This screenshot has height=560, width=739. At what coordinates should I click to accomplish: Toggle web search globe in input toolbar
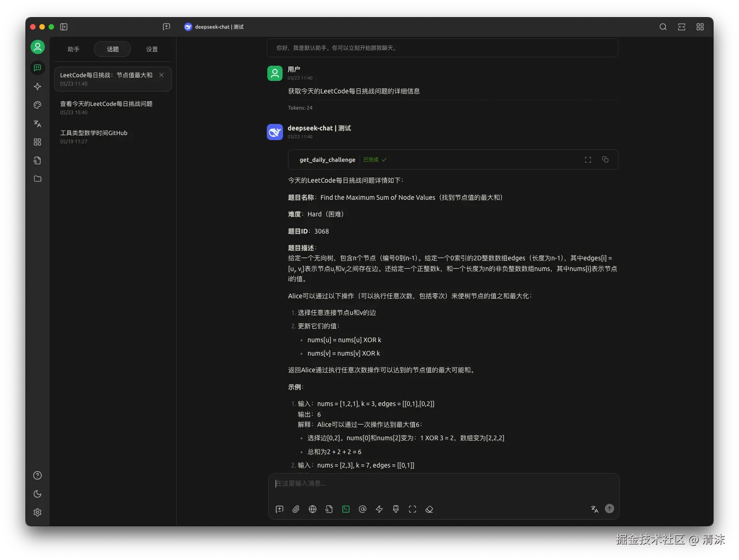[313, 509]
